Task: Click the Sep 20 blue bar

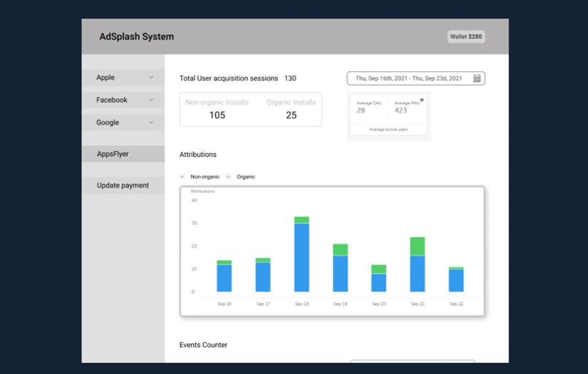Action: [378, 283]
